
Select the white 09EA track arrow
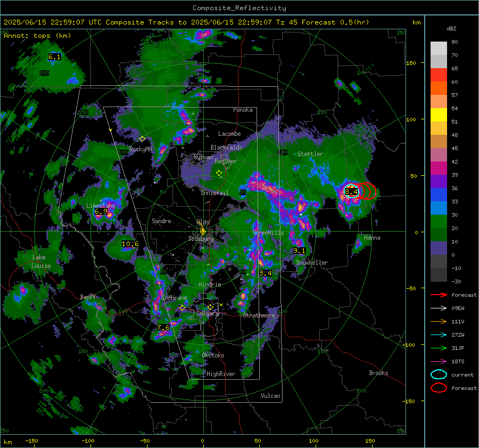pyautogui.click(x=439, y=308)
